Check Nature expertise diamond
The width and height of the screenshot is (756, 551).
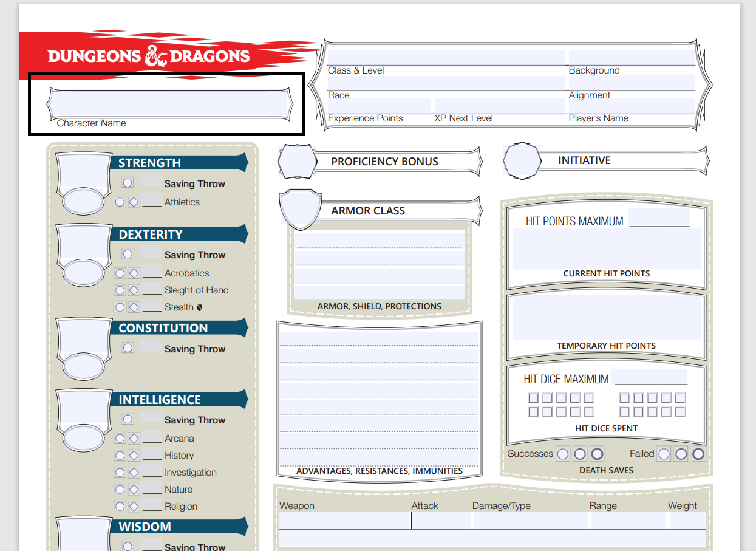134,490
